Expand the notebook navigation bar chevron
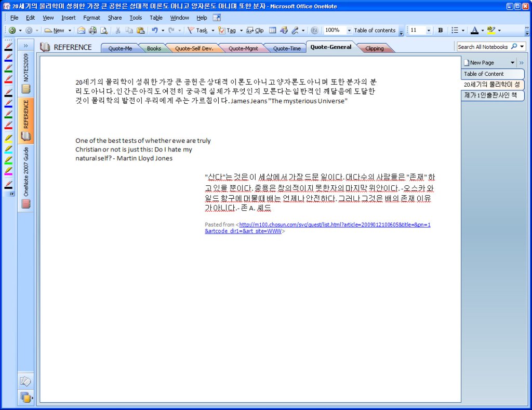The width and height of the screenshot is (532, 410). (25, 46)
